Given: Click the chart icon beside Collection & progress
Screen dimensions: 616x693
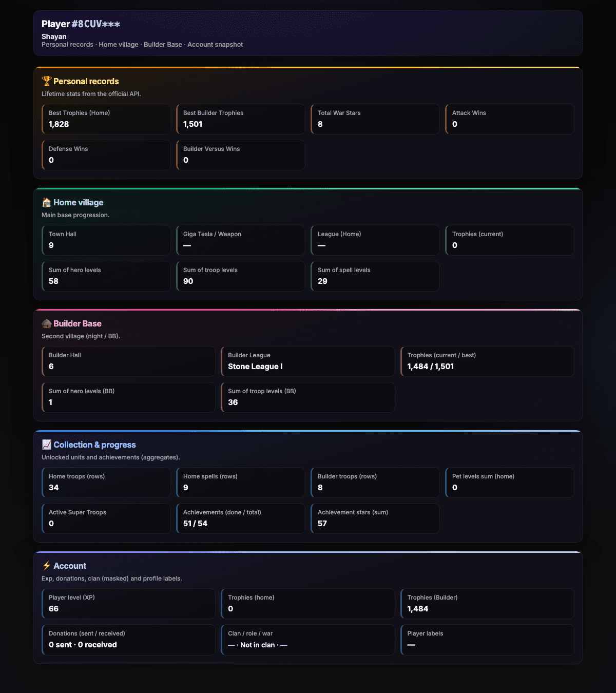Looking at the screenshot, I should (x=46, y=445).
